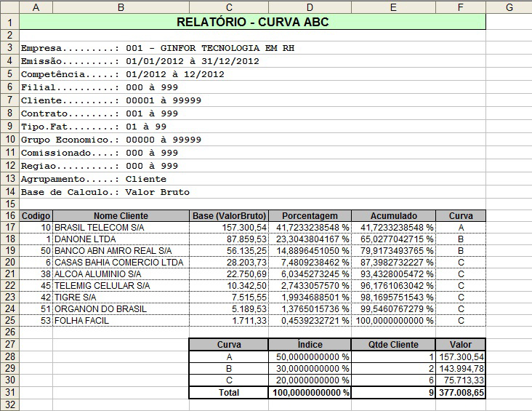Image resolution: width=532 pixels, height=411 pixels.
Task: Click the Valor header cell
Action: point(460,344)
